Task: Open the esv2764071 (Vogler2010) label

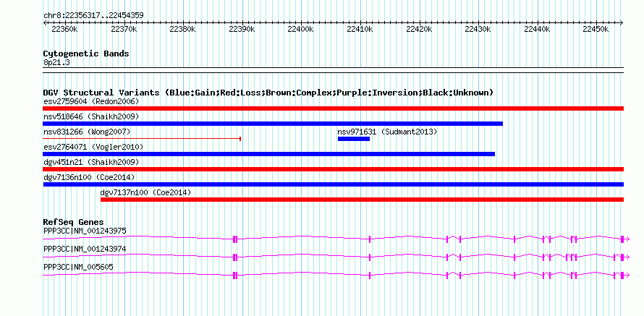Action: click(93, 147)
